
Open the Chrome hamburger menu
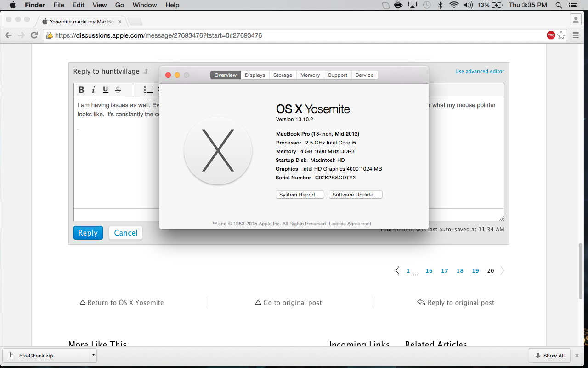click(576, 35)
